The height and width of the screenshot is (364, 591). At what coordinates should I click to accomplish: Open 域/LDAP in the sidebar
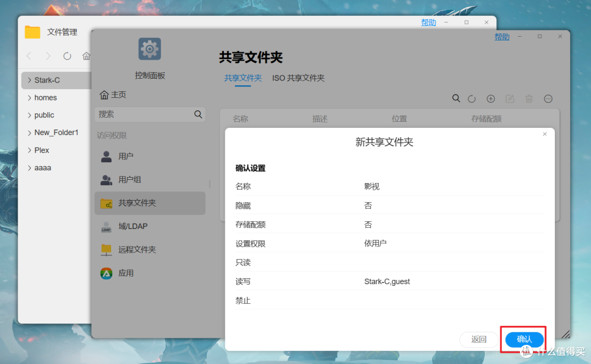tap(149, 226)
